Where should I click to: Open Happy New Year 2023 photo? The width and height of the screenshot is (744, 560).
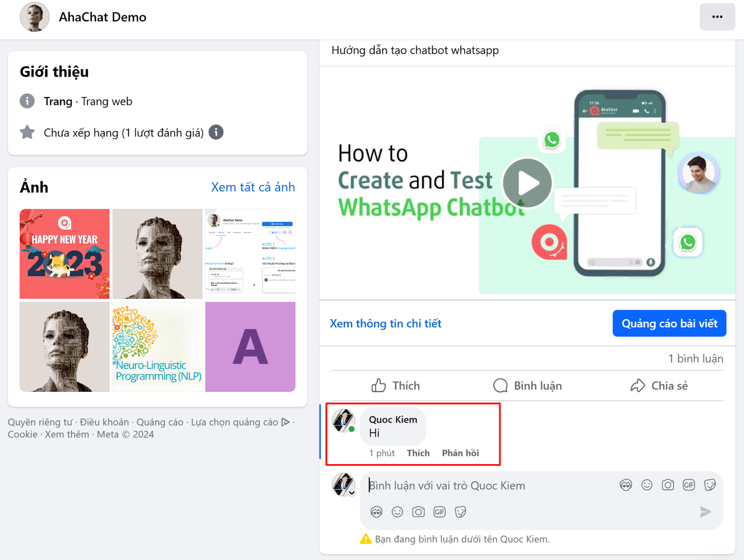pyautogui.click(x=65, y=253)
